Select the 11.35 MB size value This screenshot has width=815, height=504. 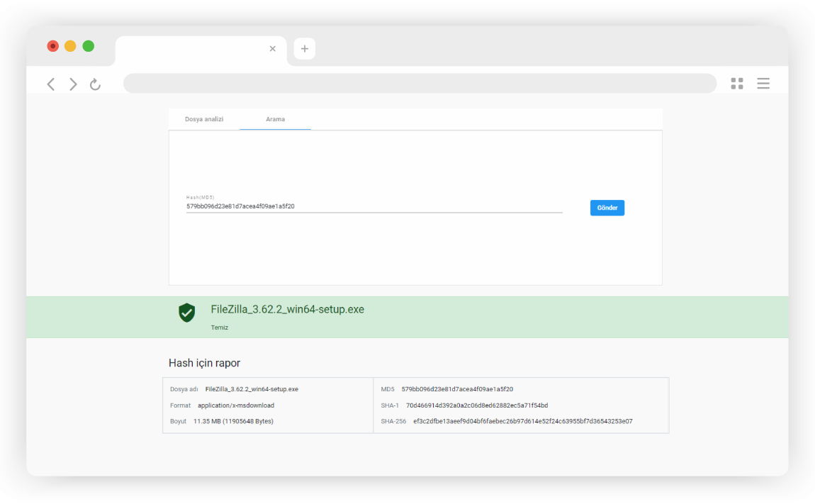[233, 421]
